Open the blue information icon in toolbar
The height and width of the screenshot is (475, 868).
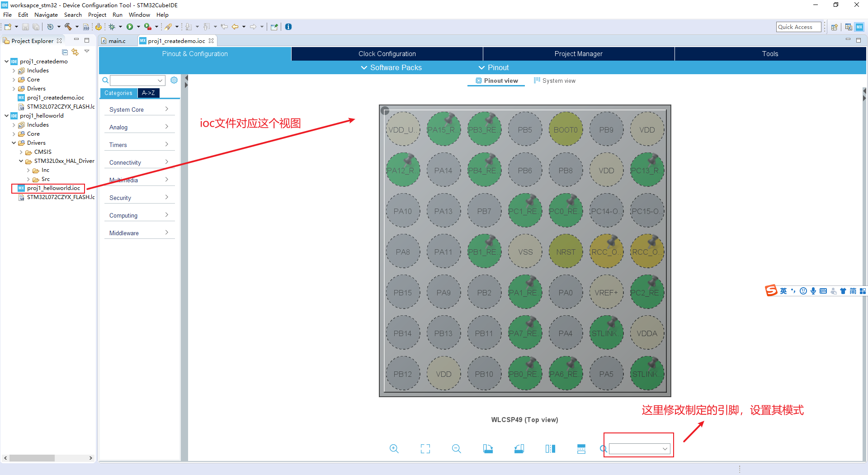288,27
